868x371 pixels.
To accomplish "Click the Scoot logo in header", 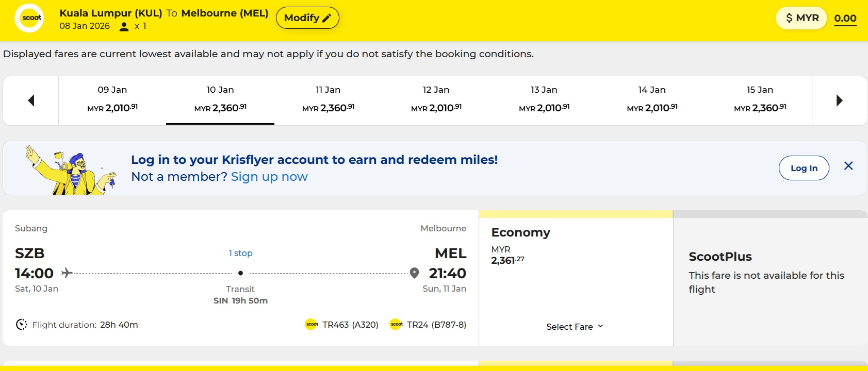I will [29, 18].
